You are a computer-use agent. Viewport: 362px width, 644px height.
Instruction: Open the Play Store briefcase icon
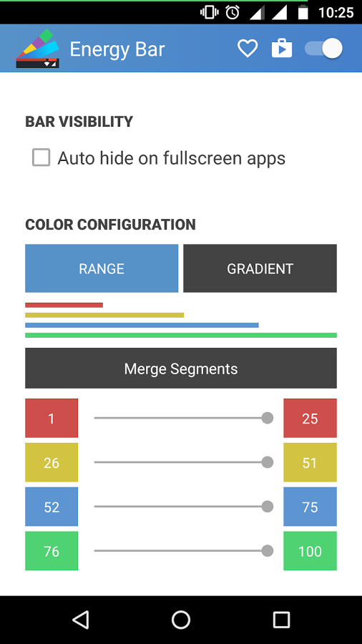coord(282,49)
